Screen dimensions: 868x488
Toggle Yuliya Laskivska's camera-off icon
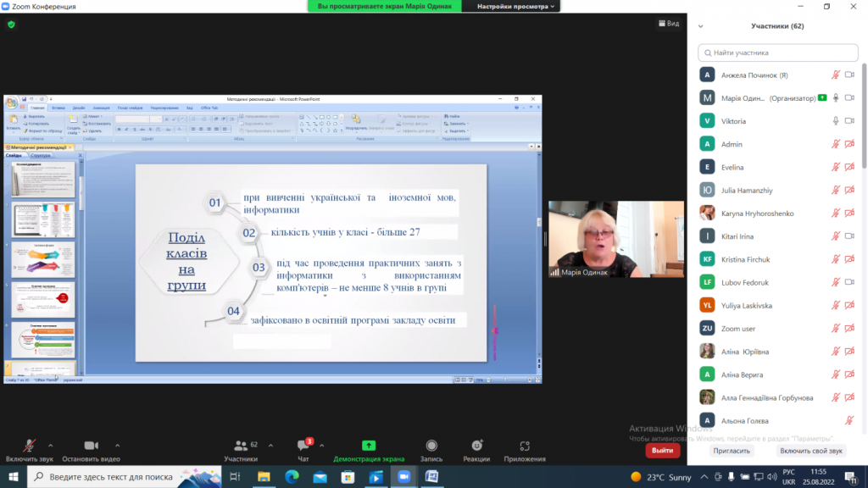coord(849,305)
